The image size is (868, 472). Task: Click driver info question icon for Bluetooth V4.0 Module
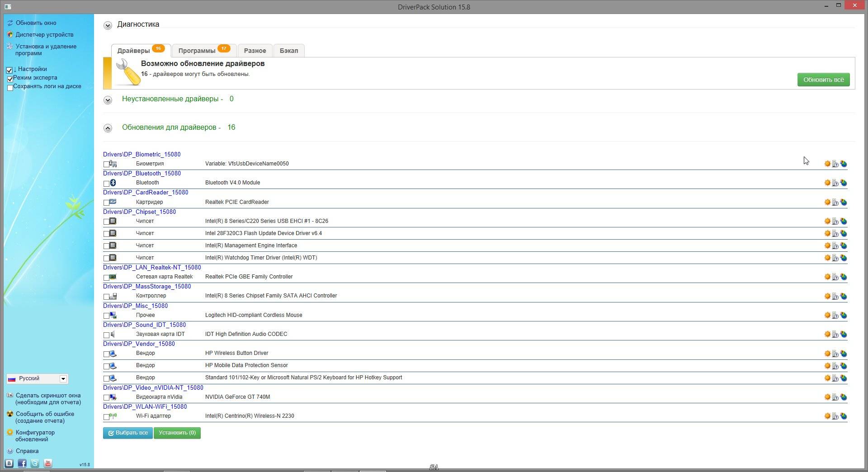tap(835, 183)
